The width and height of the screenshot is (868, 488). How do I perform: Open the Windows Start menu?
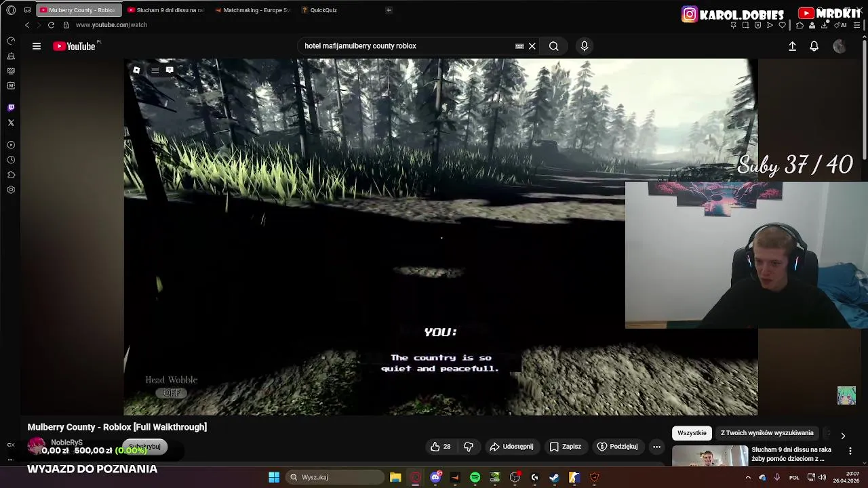274,477
